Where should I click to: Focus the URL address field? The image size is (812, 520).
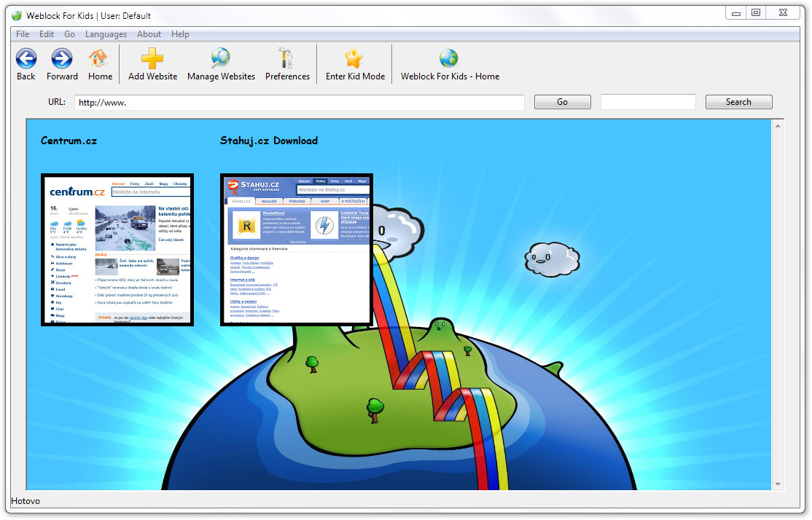pos(300,103)
